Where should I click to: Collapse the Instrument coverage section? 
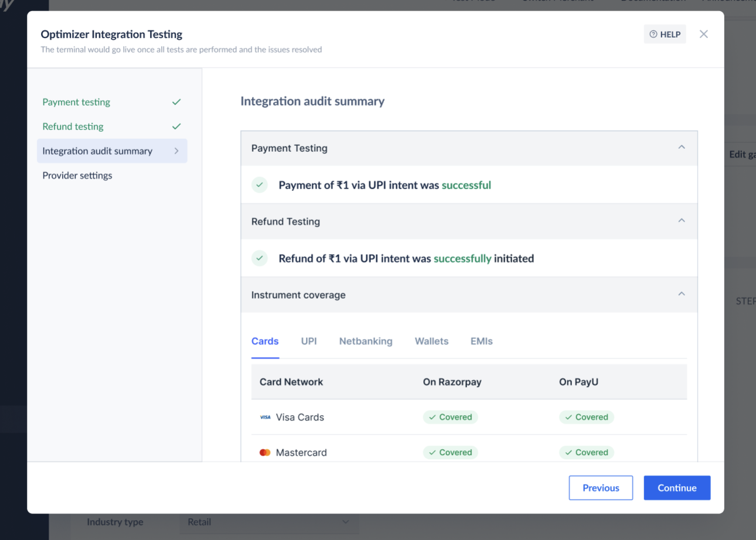(682, 294)
